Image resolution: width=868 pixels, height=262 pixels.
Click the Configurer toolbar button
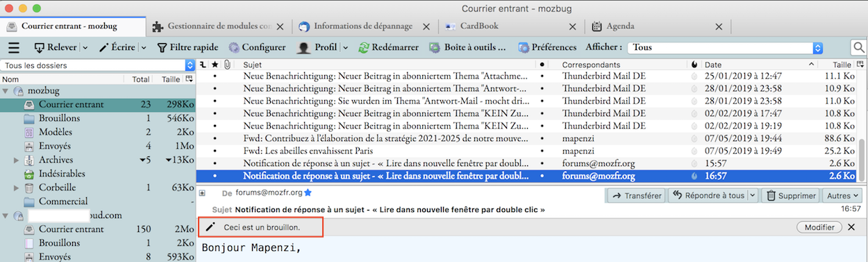pos(257,47)
